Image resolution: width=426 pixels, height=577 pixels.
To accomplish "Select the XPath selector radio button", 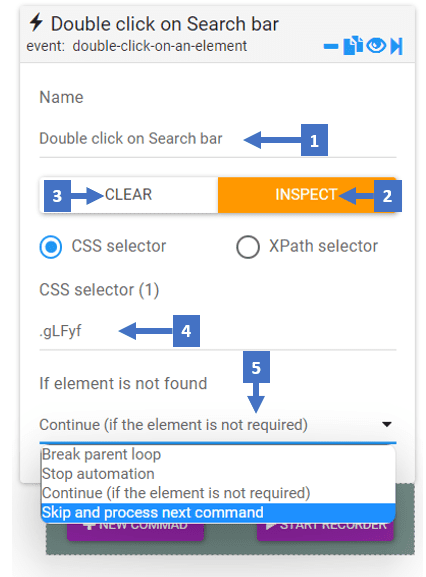I will (248, 247).
